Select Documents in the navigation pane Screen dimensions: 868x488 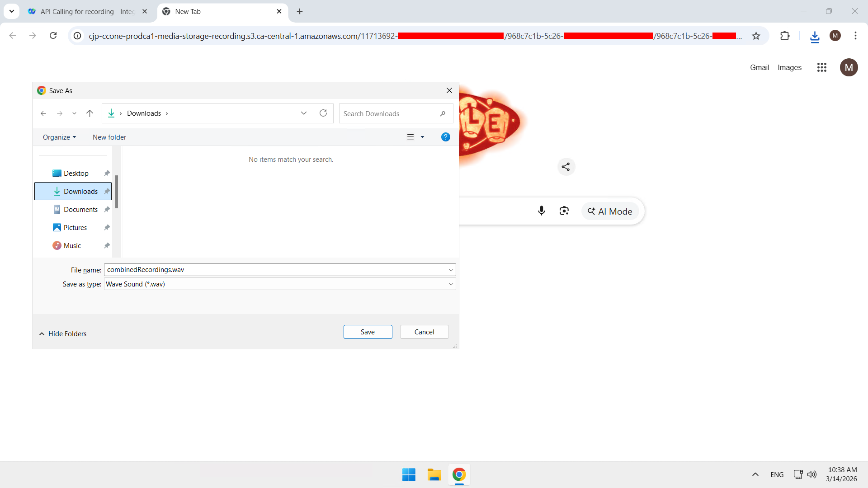pos(80,210)
